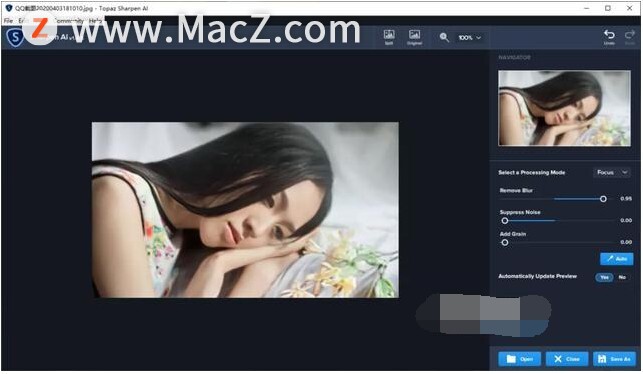Click the Suppress Noise slider handle
Viewport: 643px width, 374px height.
click(x=505, y=221)
